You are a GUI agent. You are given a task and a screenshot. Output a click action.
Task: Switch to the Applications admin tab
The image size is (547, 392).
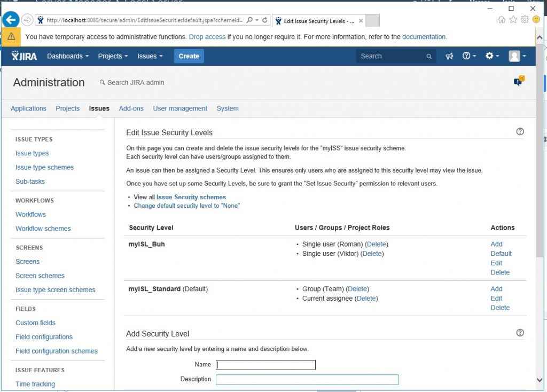point(28,108)
